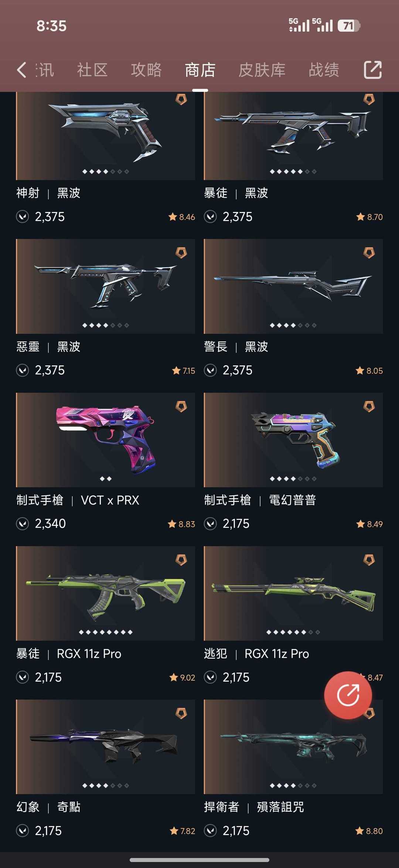Screen dimensions: 399x868
Task: Tap the back arrow icon
Action: point(22,70)
